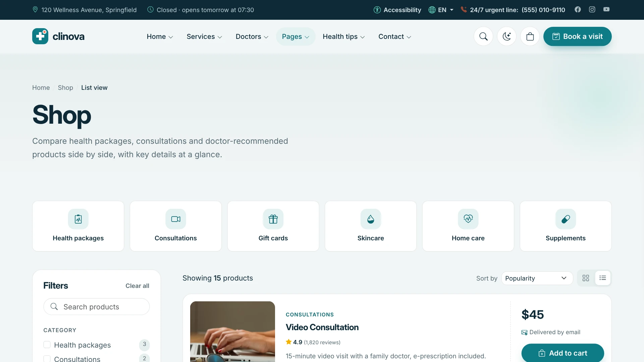Open the Services navigation menu

[x=204, y=37]
